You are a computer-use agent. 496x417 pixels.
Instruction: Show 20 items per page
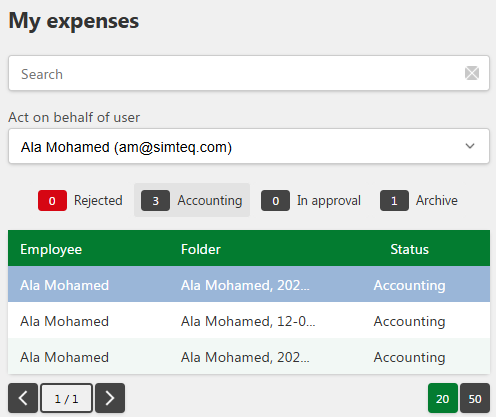point(443,398)
